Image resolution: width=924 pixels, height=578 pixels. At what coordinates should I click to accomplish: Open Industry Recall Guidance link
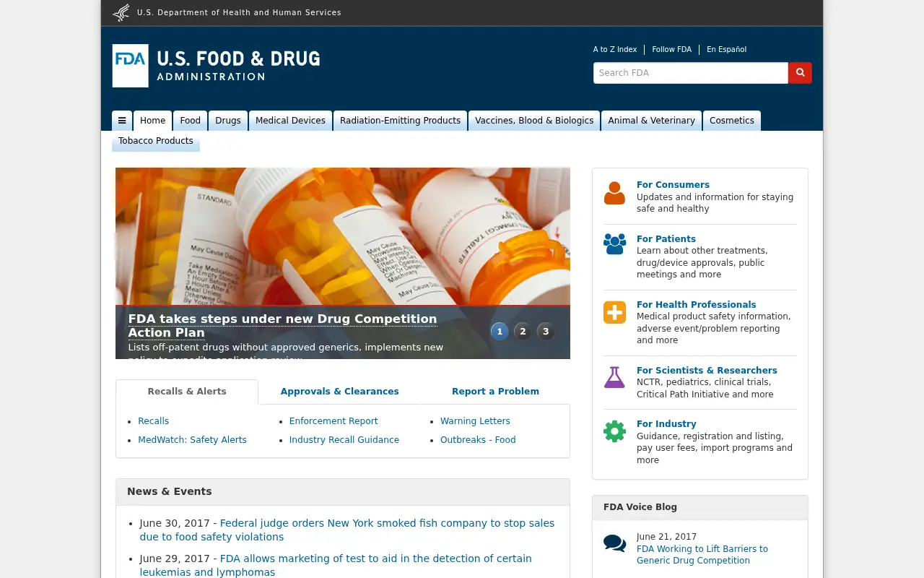[x=344, y=440]
